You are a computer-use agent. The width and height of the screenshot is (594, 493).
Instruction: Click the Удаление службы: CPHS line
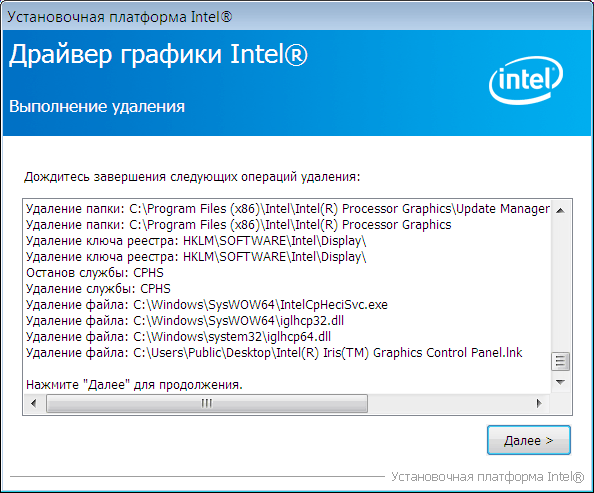pos(98,289)
